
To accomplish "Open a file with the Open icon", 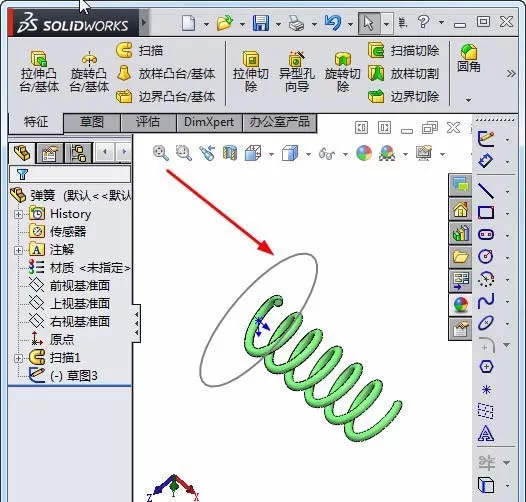I will point(225,23).
